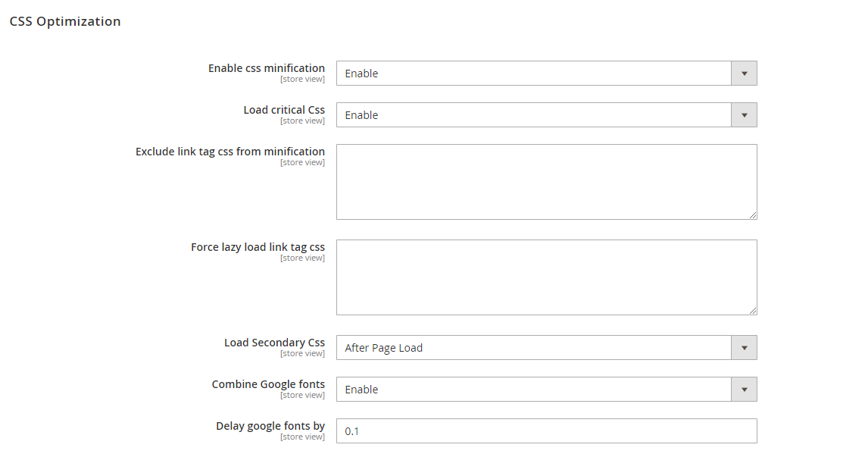868x454 pixels.
Task: Click the Load Secondary Css dropdown arrow
Action: [744, 348]
